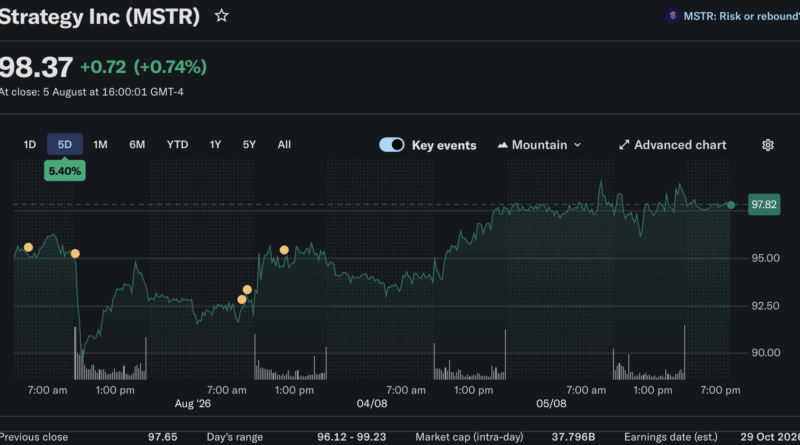Click the Day's range label
800x445 pixels.
click(235, 437)
